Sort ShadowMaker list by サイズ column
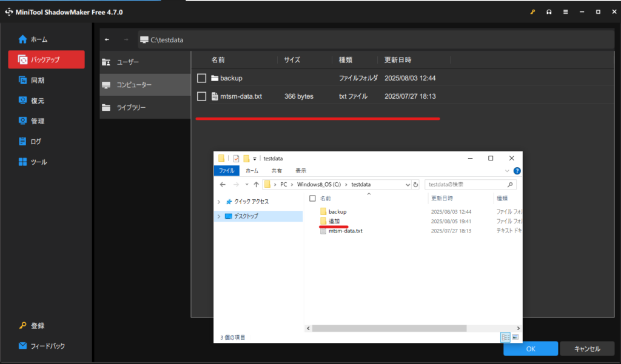 coord(292,60)
